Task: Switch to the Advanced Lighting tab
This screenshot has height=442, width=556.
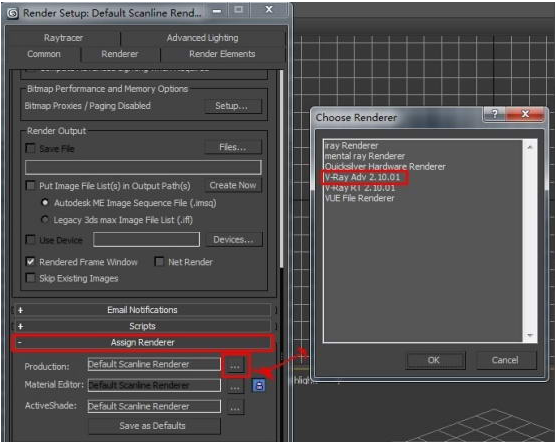Action: (202, 38)
